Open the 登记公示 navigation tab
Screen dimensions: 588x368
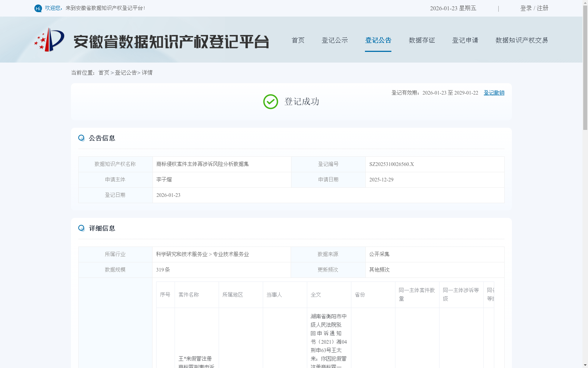pyautogui.click(x=335, y=40)
